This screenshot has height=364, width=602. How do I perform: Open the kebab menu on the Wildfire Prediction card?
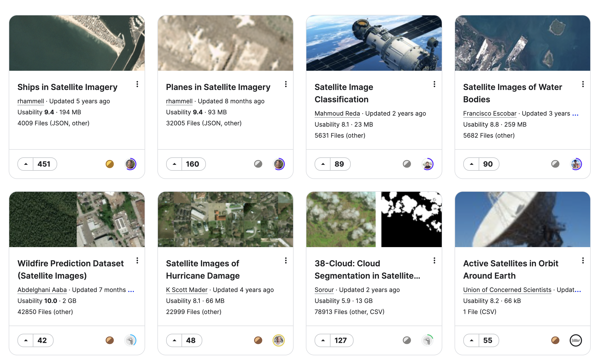pyautogui.click(x=137, y=261)
